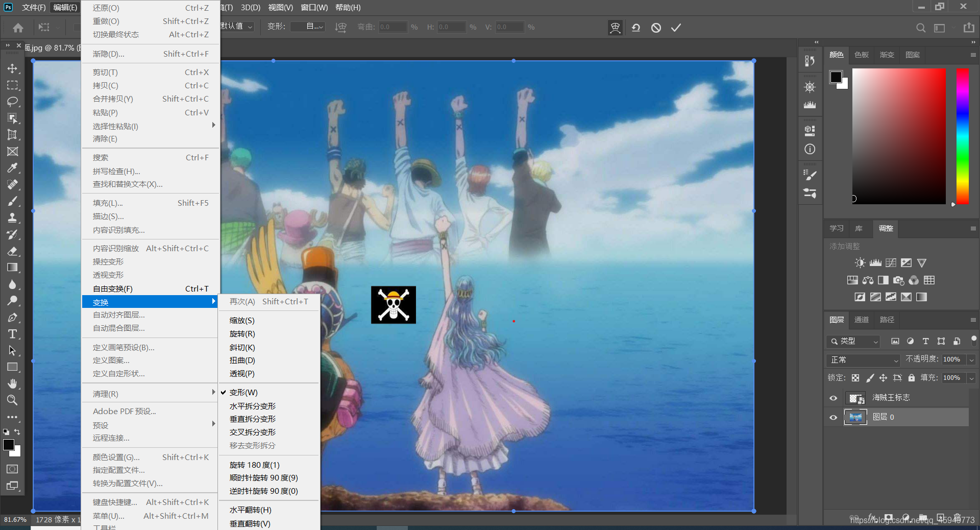This screenshot has height=530, width=980.
Task: Select the Lasso tool
Action: point(12,102)
